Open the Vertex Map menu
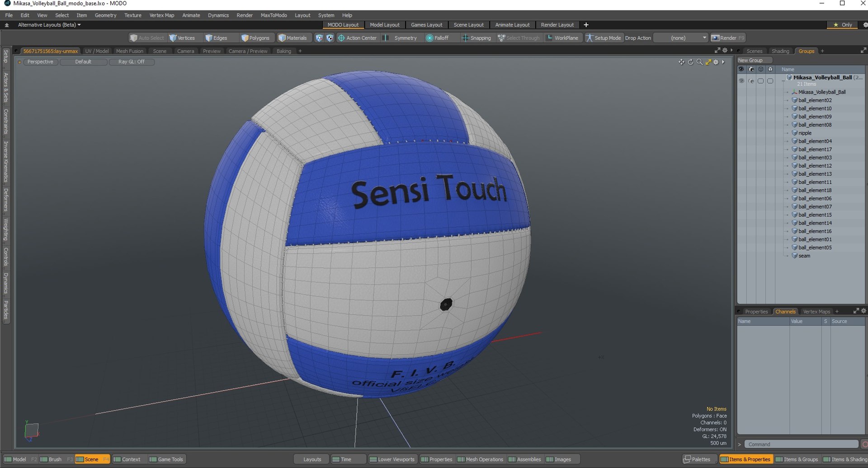This screenshot has width=868, height=468. point(161,15)
